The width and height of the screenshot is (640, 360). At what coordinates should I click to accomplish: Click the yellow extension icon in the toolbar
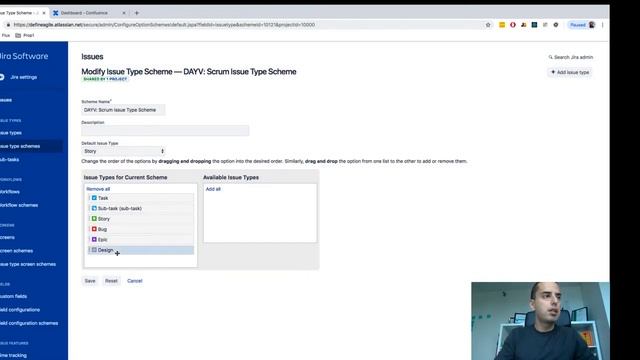point(502,25)
